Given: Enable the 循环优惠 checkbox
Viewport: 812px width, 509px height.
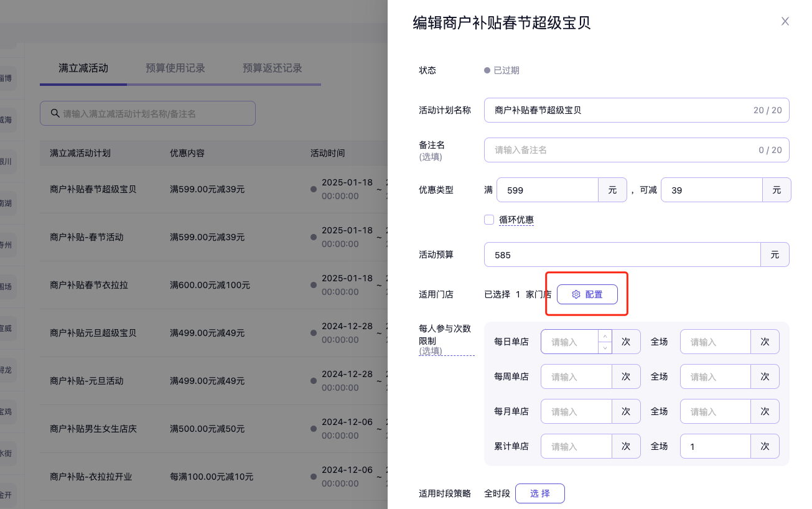Looking at the screenshot, I should pos(489,220).
